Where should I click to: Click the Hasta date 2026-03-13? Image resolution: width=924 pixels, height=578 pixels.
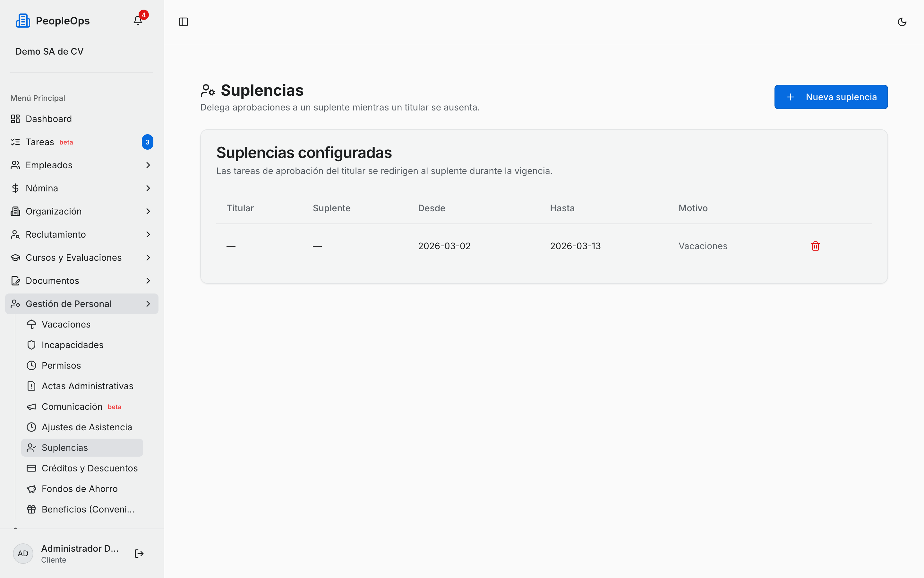pos(575,246)
